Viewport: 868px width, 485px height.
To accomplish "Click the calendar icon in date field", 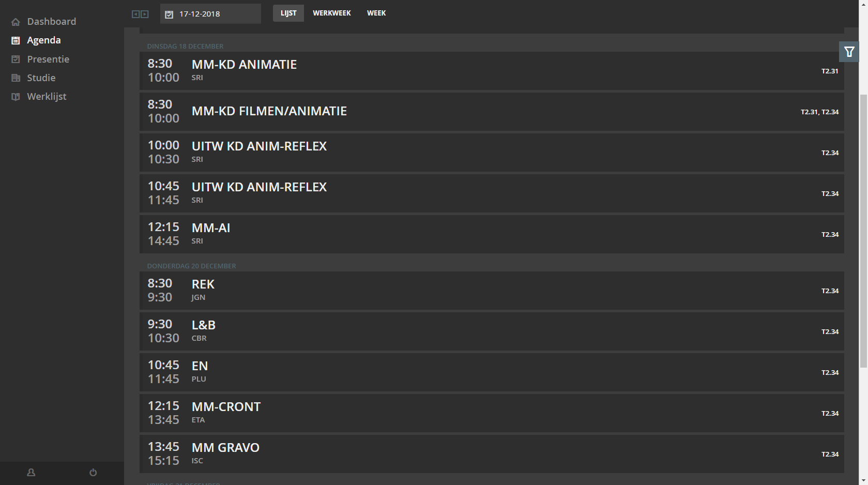I will point(169,14).
